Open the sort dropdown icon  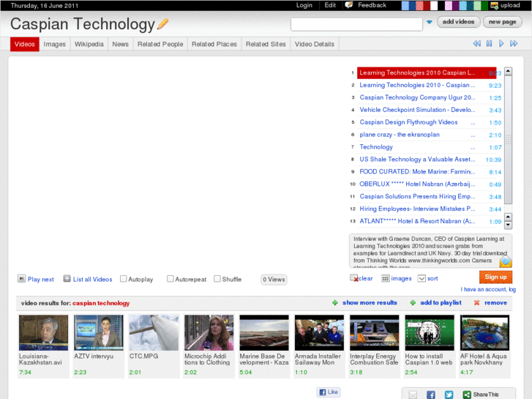coord(422,278)
